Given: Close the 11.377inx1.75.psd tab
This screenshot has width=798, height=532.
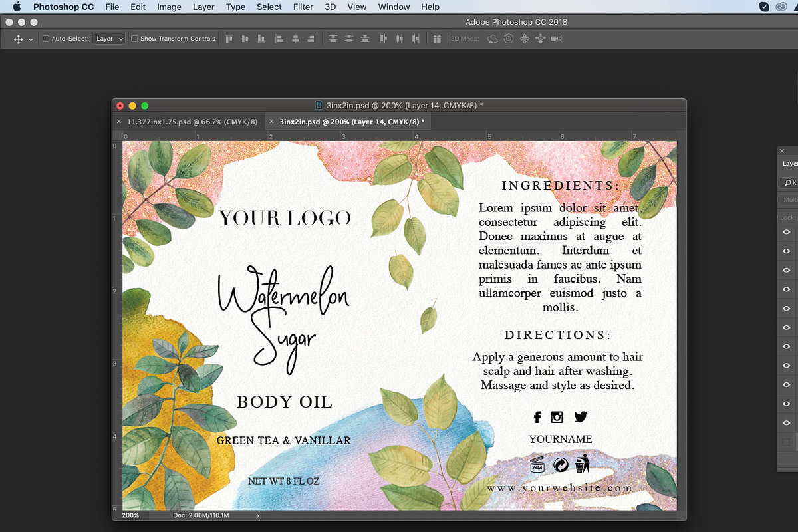Looking at the screenshot, I should click(x=119, y=122).
